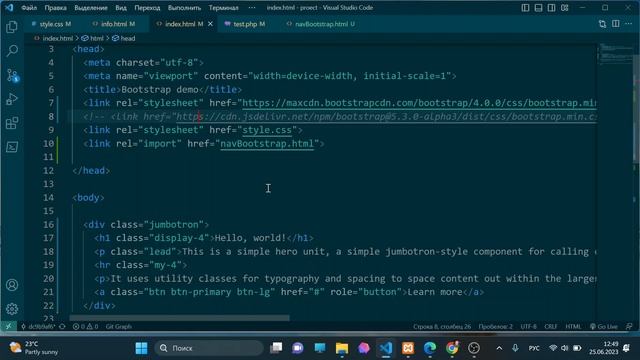Open the Manage gear icon
Viewport: 640px width, 360px height.
12,309
